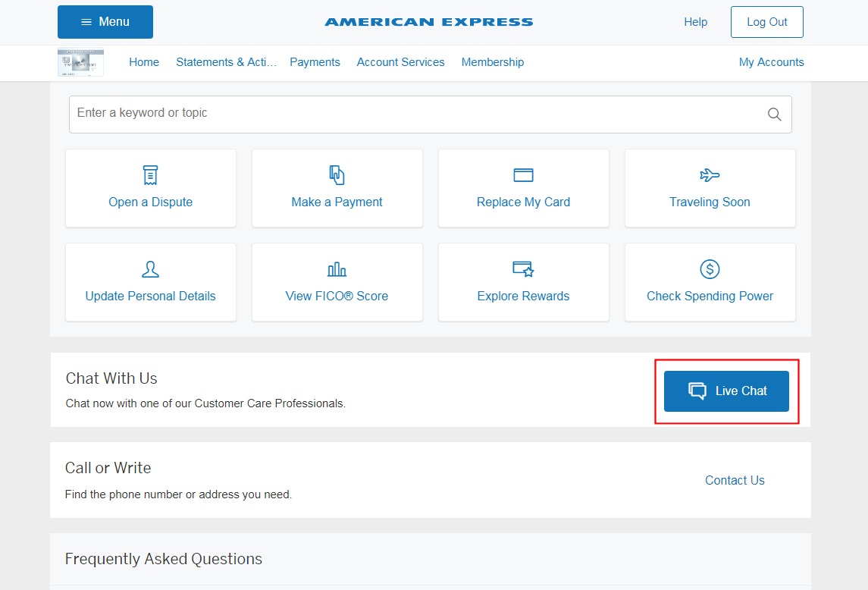Click the American Express logo
Image resolution: width=868 pixels, height=590 pixels.
pyautogui.click(x=429, y=22)
